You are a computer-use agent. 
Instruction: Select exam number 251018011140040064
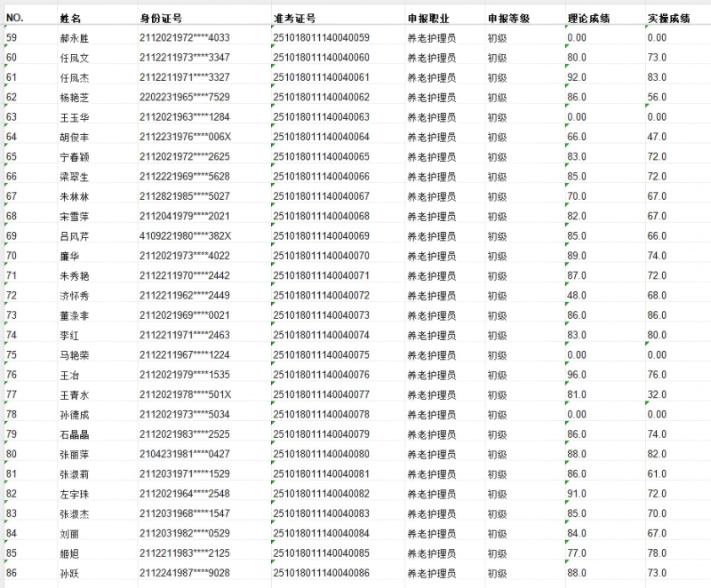point(321,137)
